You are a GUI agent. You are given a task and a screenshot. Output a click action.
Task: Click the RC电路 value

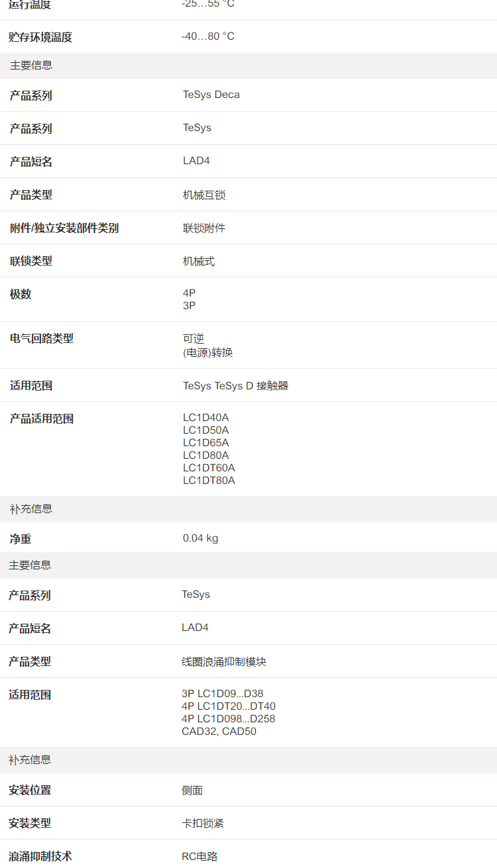[199, 856]
